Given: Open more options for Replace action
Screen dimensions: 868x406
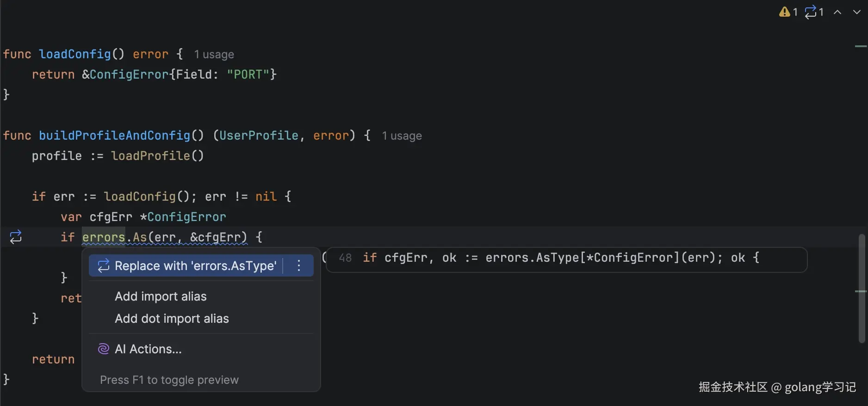Looking at the screenshot, I should [299, 266].
